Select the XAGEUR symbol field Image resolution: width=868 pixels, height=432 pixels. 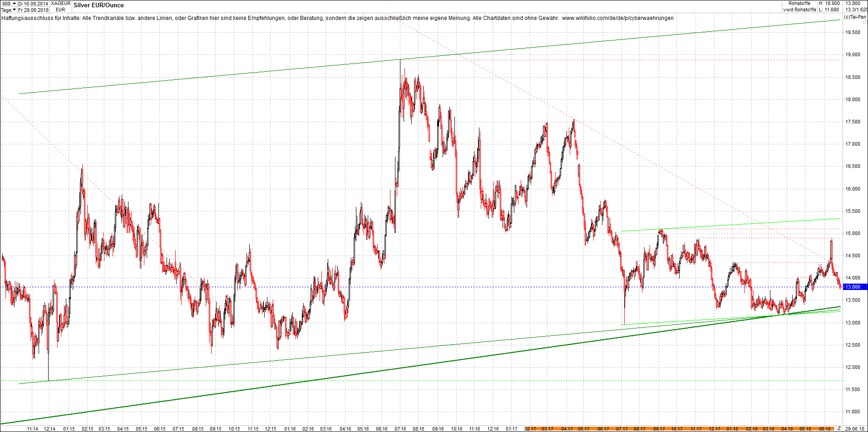pyautogui.click(x=60, y=4)
